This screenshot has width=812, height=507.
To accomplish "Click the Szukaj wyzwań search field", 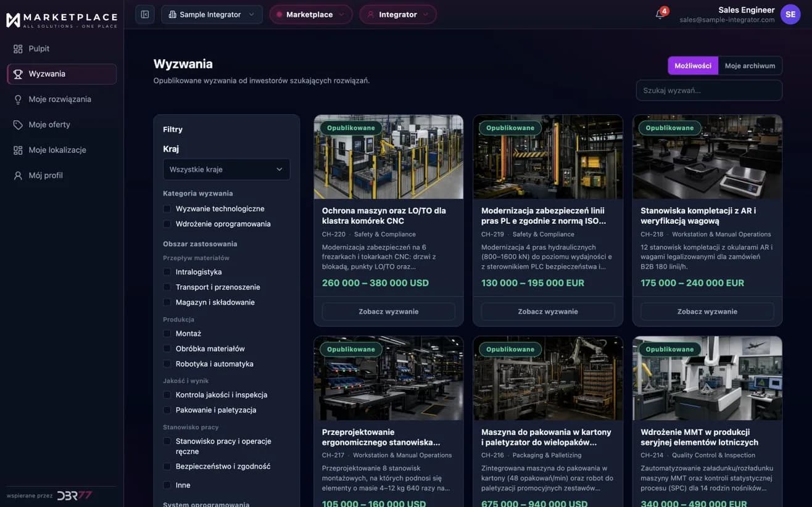I will tap(709, 90).
